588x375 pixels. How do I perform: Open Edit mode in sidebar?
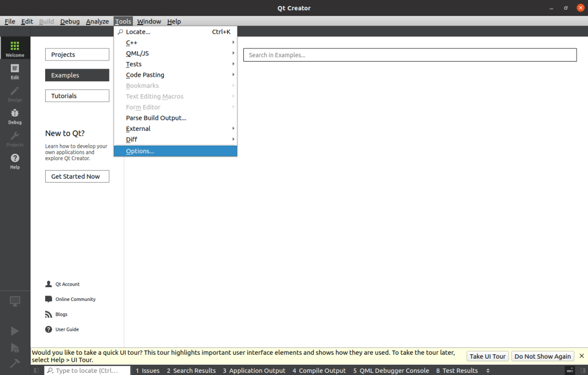pos(15,70)
